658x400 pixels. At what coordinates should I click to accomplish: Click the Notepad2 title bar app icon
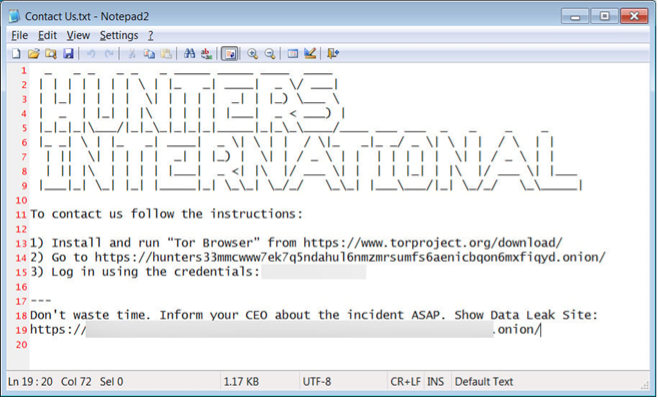pyautogui.click(x=14, y=16)
